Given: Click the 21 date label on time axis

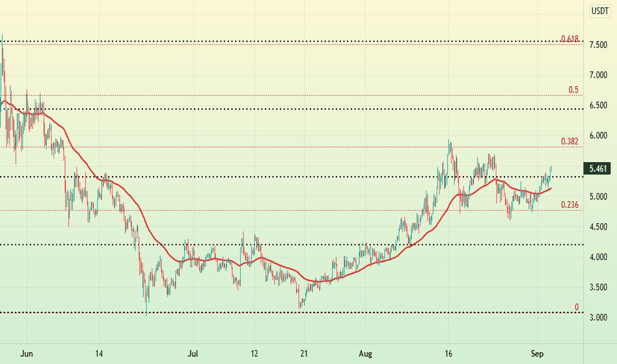Looking at the screenshot, I should (x=304, y=354).
